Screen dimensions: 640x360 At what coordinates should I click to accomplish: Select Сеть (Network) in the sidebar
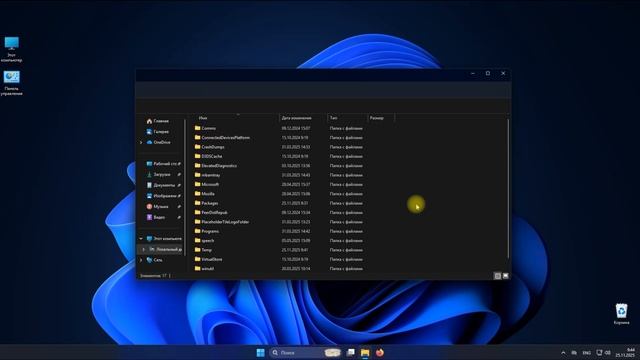155,260
